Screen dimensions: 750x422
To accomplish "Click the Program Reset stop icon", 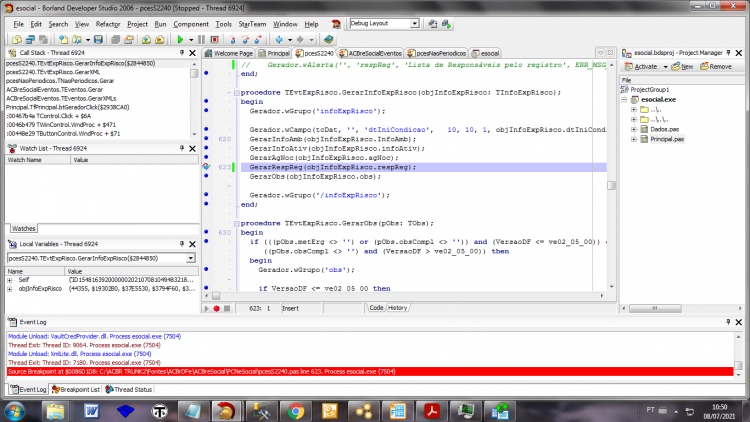I will coord(215,40).
